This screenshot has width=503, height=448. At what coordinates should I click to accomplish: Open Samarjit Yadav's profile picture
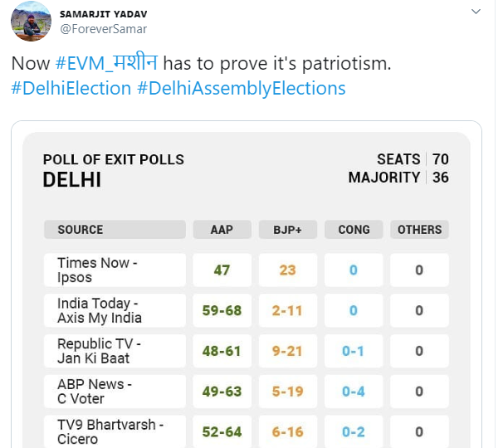coord(31,22)
